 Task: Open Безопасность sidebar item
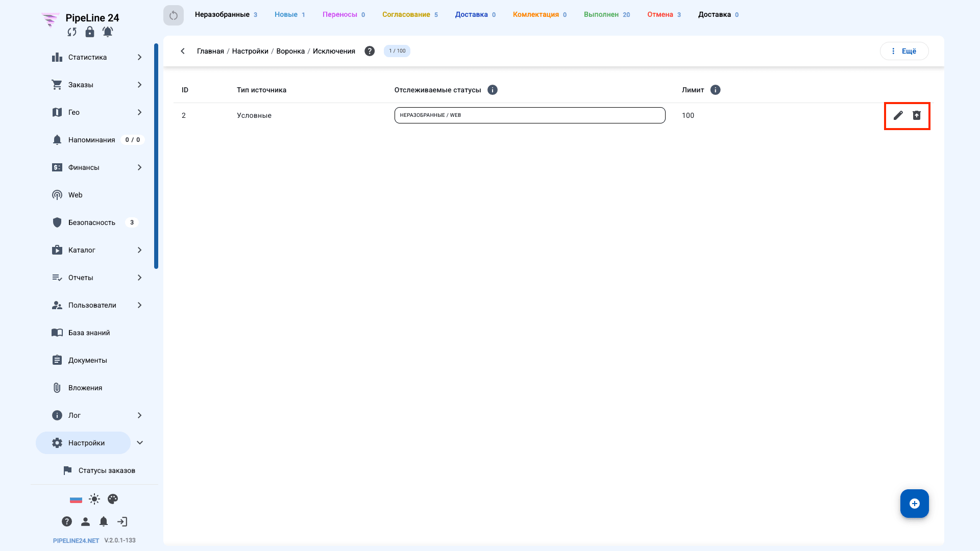point(92,222)
